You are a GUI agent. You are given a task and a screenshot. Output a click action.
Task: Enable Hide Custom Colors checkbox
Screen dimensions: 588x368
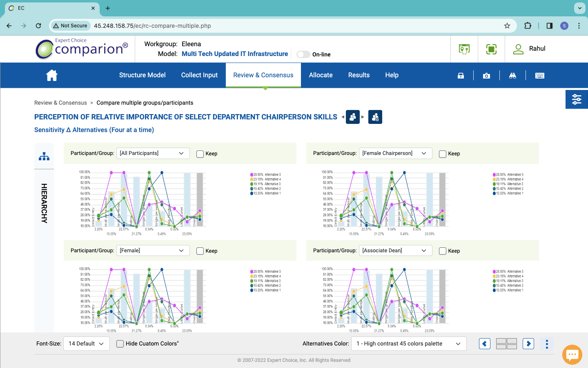pos(120,344)
